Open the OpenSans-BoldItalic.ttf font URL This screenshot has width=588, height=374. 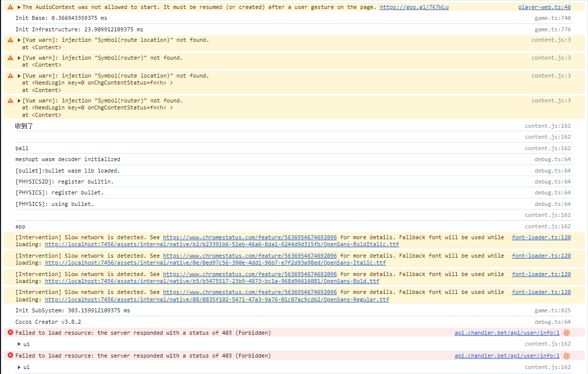(x=222, y=245)
